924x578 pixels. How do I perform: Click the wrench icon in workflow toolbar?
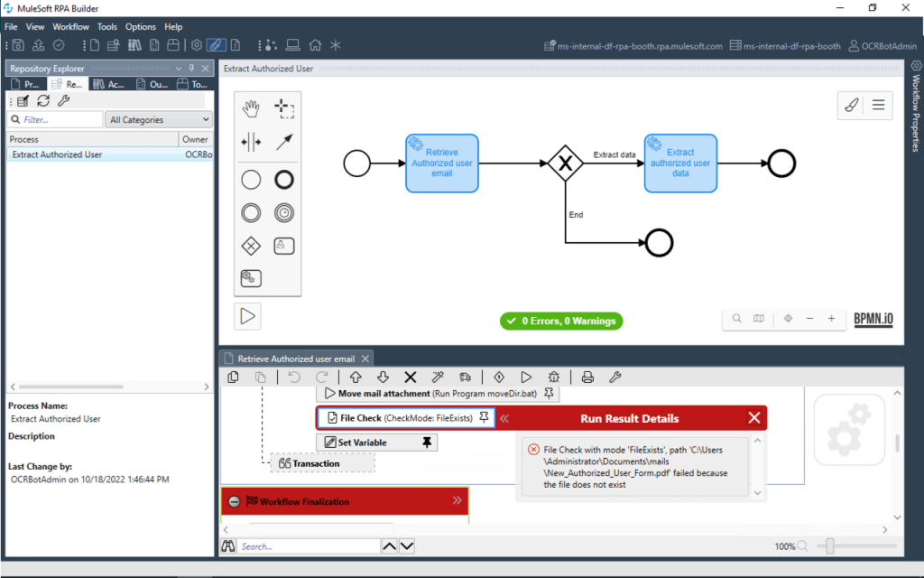coord(615,378)
